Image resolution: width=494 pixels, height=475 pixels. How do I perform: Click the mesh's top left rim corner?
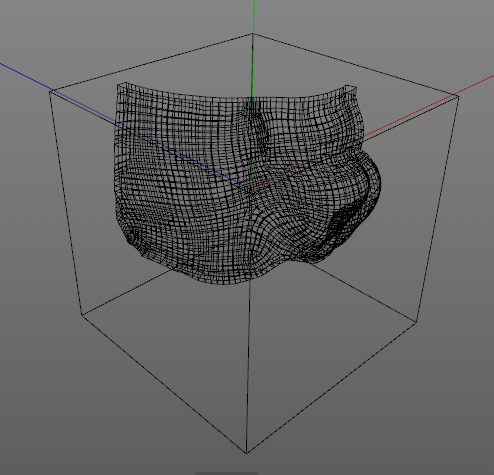click(122, 85)
